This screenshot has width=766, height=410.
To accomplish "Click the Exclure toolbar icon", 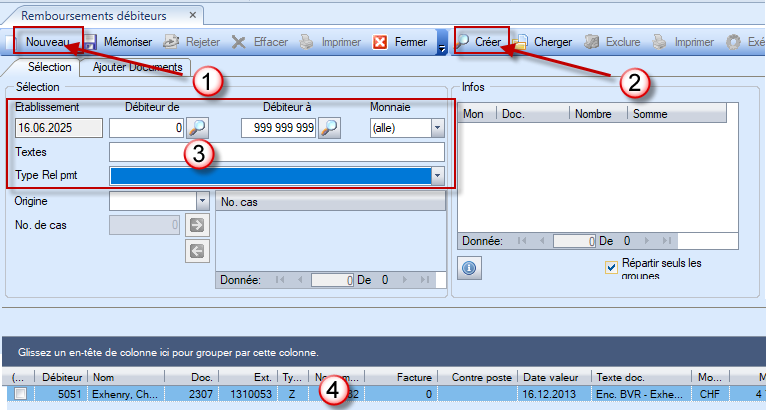I will (x=592, y=42).
